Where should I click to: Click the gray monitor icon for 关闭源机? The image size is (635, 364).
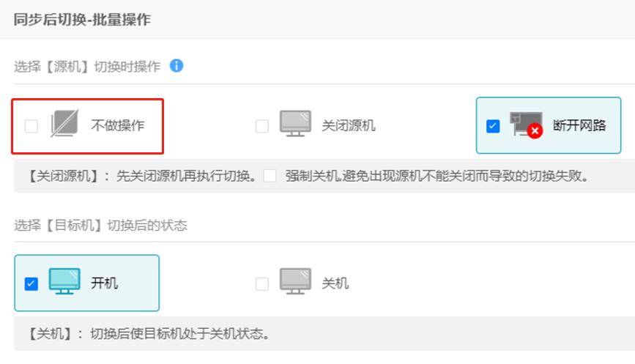(x=295, y=124)
